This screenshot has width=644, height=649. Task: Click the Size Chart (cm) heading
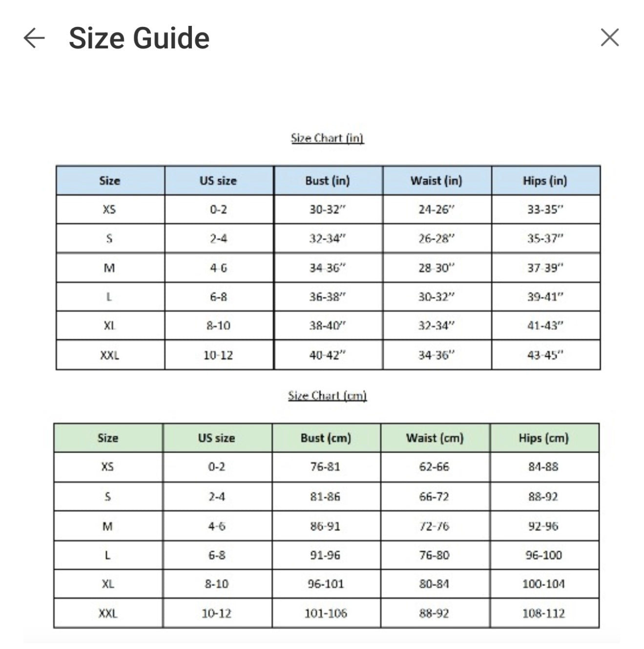pyautogui.click(x=327, y=396)
